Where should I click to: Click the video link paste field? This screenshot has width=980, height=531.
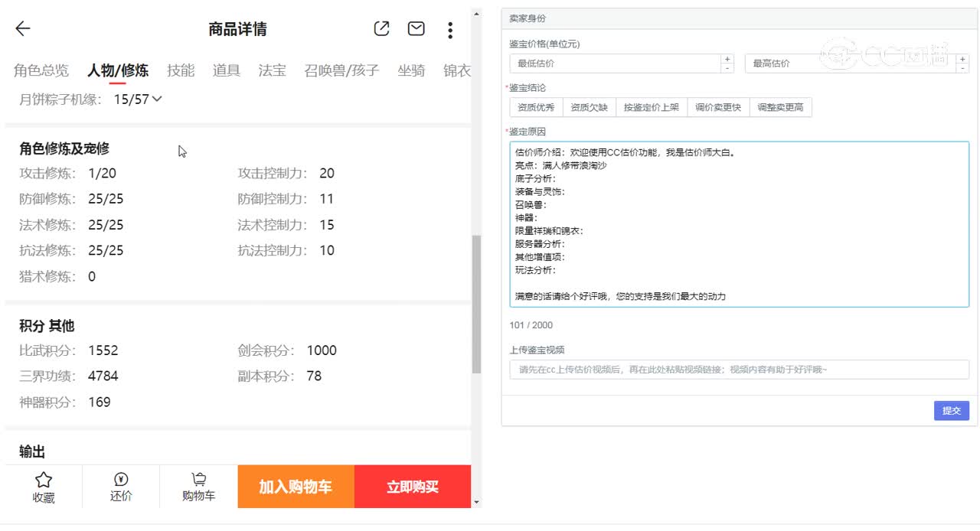(737, 370)
